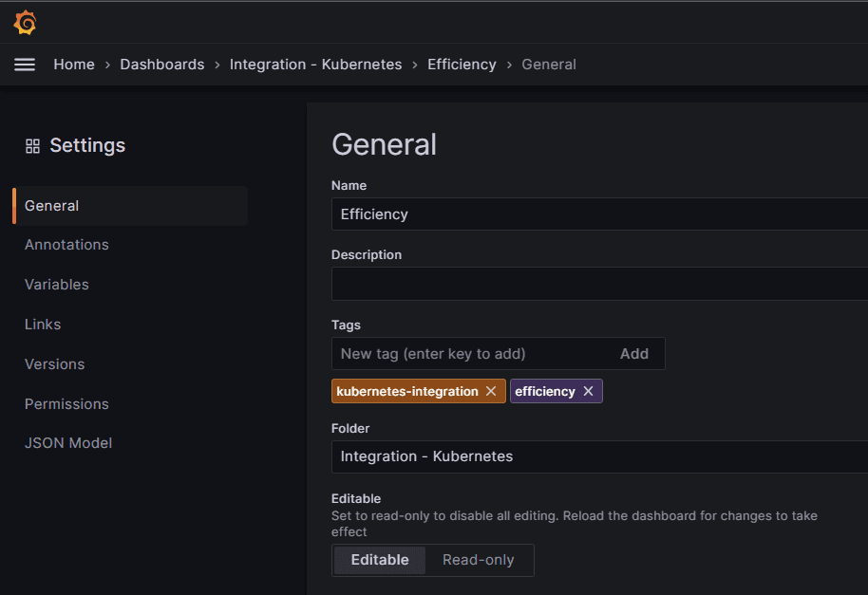The image size is (868, 595).
Task: Switch to Annotations settings
Action: [66, 244]
